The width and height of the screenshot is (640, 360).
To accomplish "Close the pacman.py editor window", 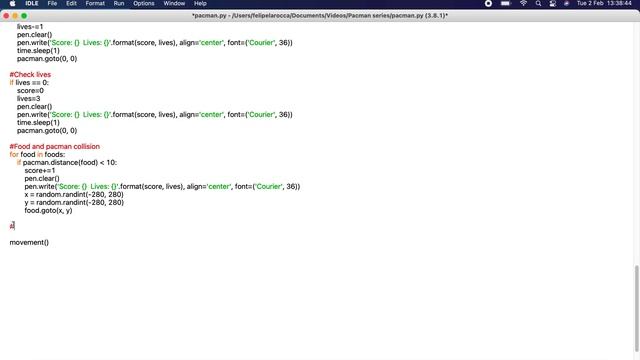I will [x=6, y=16].
